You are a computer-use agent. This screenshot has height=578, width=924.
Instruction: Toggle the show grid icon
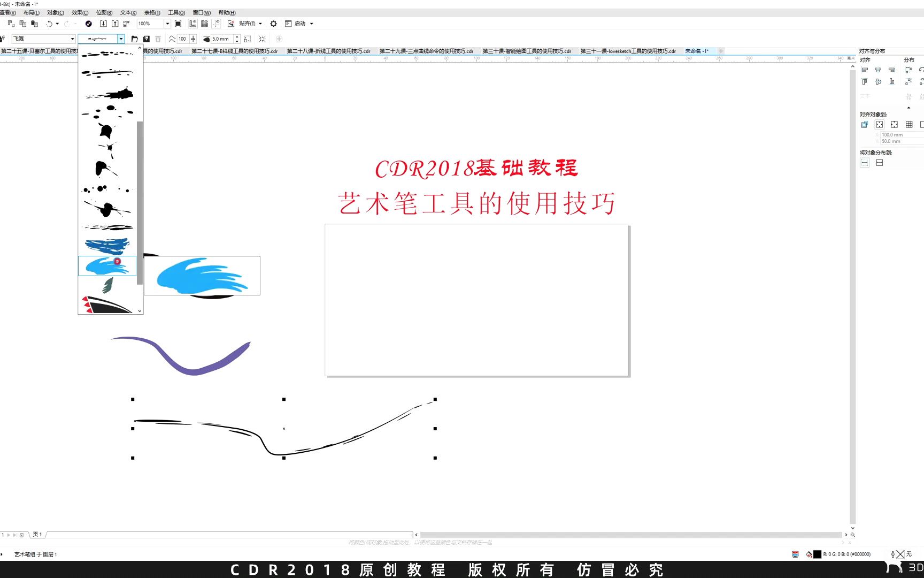tap(204, 24)
